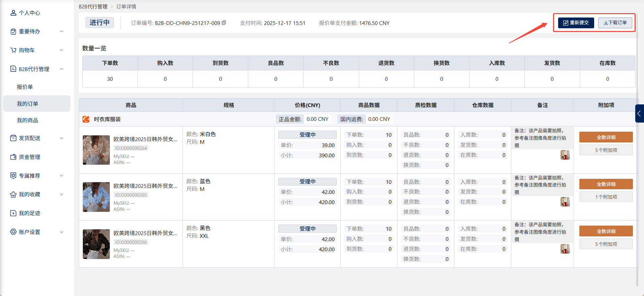The image size is (644, 296).
Task: Select the 我的订单 submenu item
Action: click(37, 104)
